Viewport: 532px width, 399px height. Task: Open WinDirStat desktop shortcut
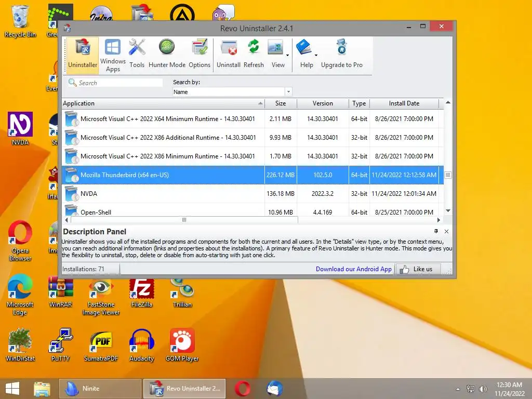20,345
